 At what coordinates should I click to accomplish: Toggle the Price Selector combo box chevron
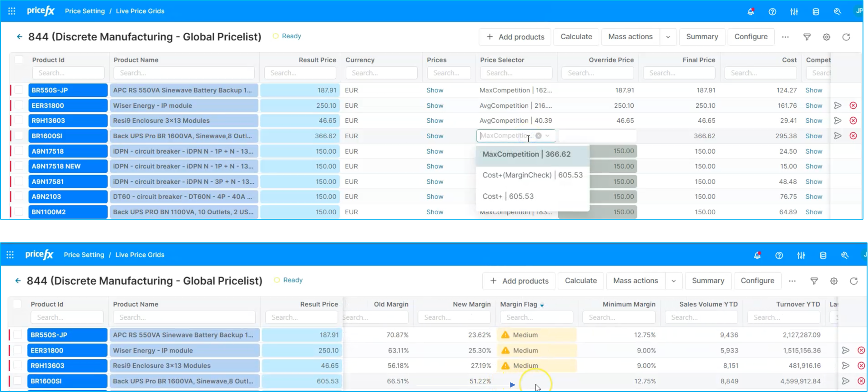click(x=547, y=136)
